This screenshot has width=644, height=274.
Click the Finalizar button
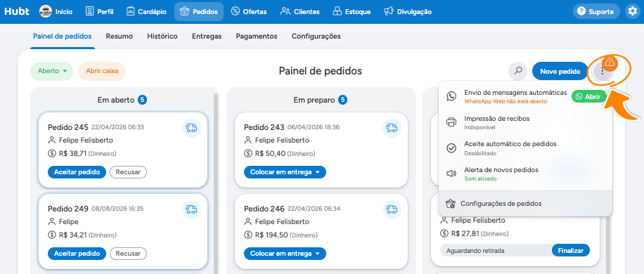[x=570, y=250]
